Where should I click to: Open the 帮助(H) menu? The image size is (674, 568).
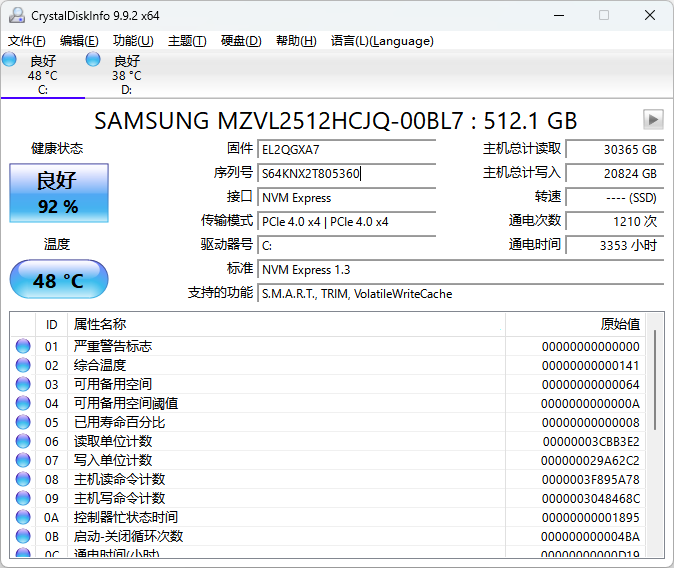pos(296,41)
